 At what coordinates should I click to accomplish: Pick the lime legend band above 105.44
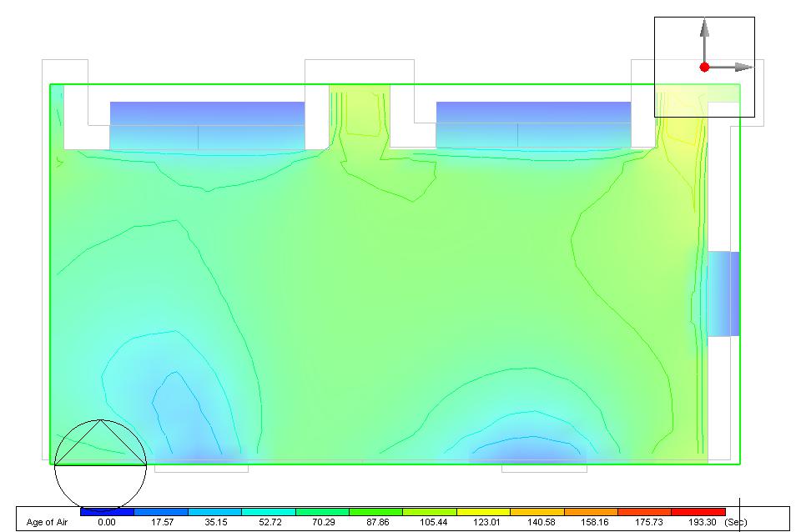coord(430,512)
